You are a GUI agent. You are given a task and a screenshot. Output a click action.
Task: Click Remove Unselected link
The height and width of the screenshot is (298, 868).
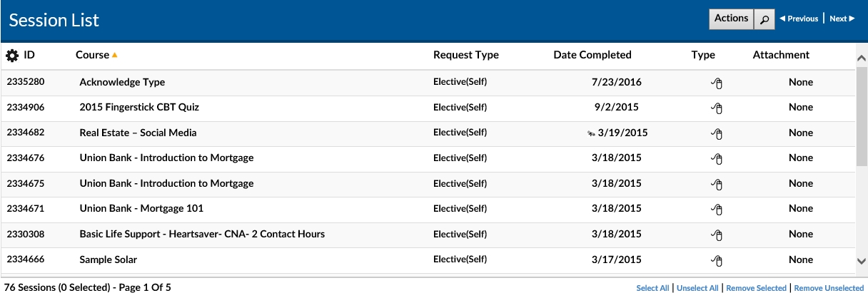click(x=829, y=288)
